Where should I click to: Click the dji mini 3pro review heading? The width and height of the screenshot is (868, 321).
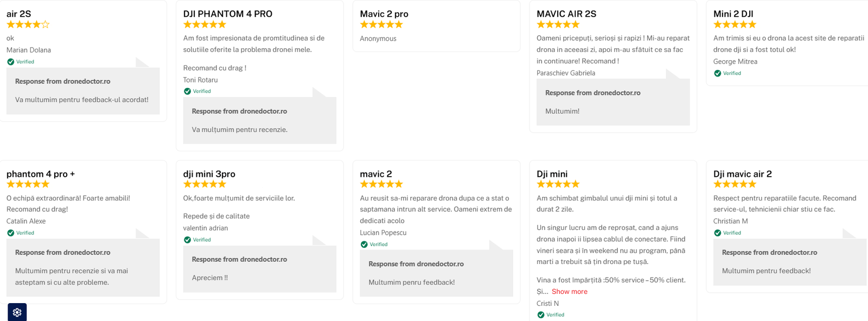[x=209, y=174]
